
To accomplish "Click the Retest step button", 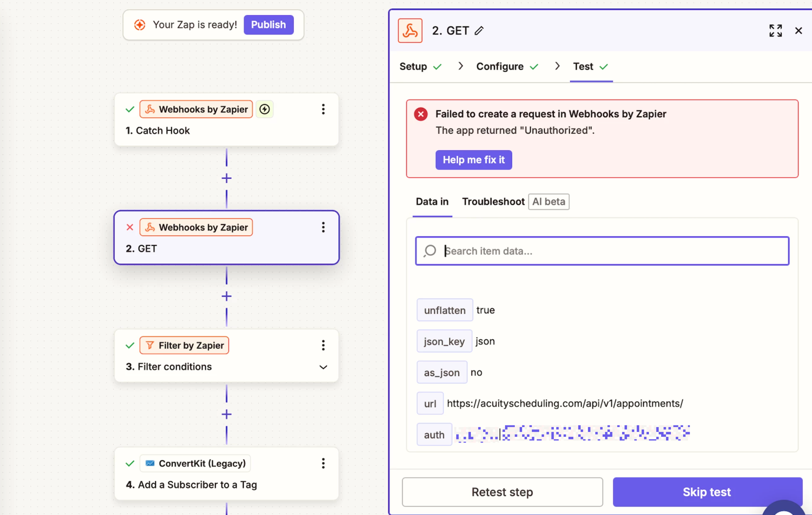I will click(502, 492).
